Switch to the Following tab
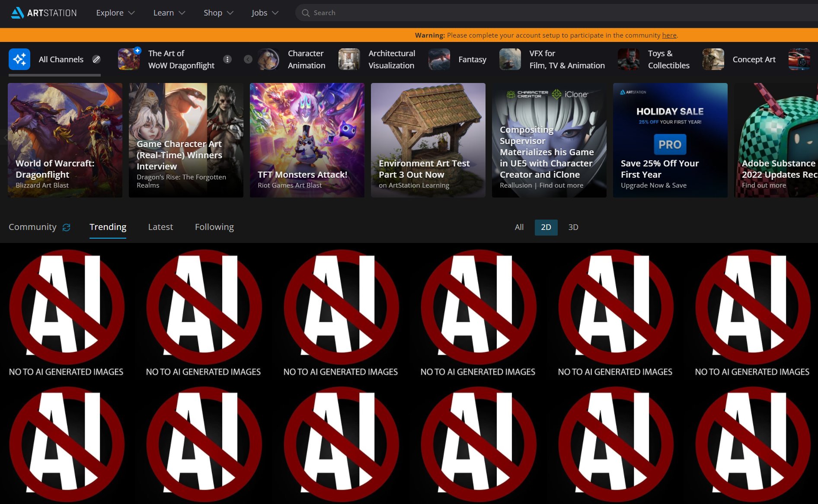 click(x=214, y=227)
